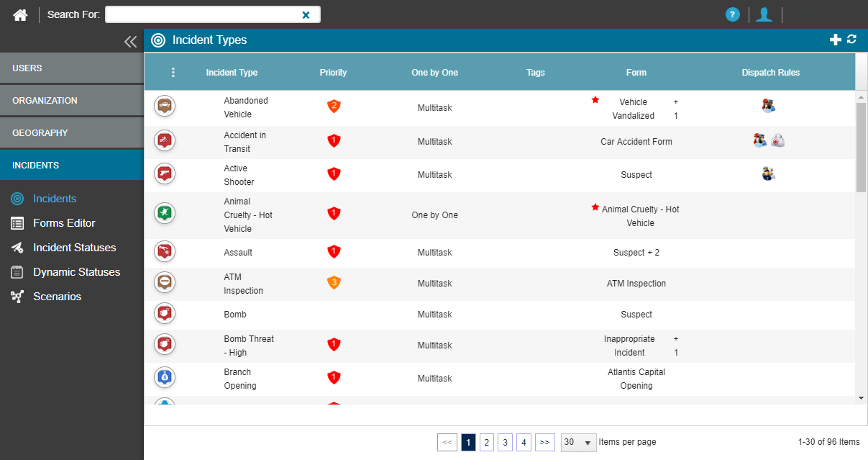Open Incident Statuses
Viewport: 868px width, 460px height.
click(74, 248)
